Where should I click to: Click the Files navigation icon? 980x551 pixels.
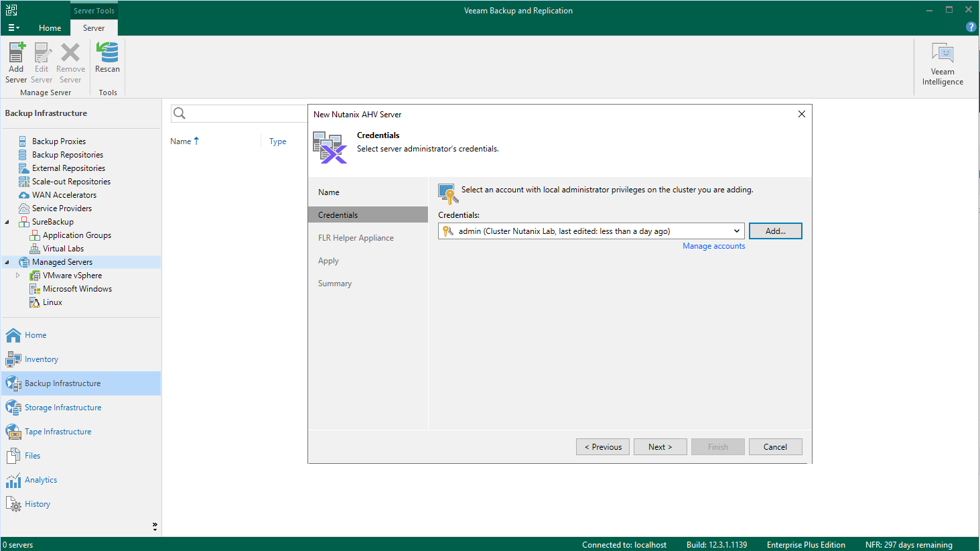tap(13, 456)
